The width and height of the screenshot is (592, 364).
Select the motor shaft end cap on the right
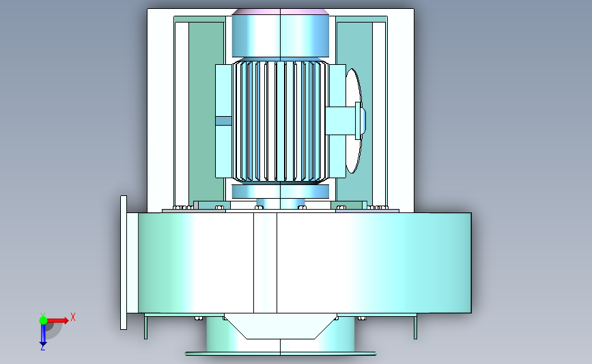tap(361, 120)
